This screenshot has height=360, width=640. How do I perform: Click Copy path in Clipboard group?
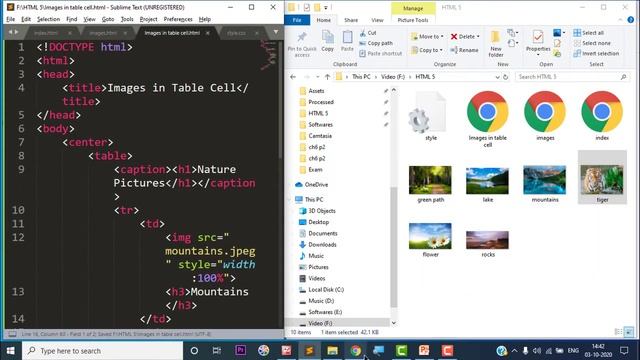376,43
